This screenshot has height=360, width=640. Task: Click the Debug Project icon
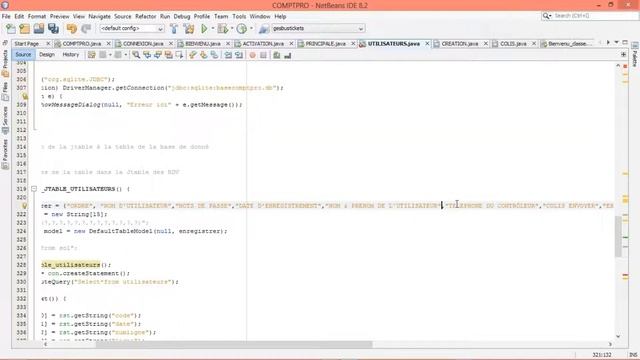[222, 29]
